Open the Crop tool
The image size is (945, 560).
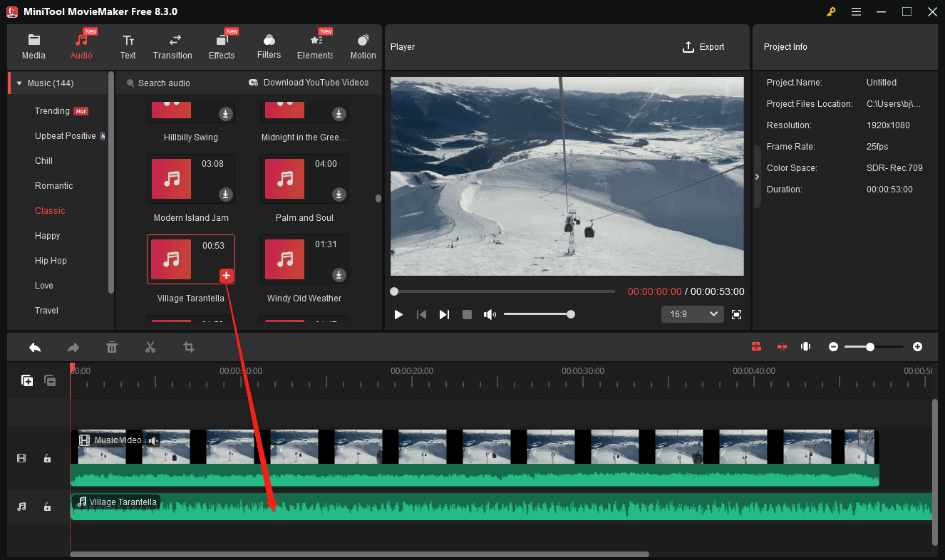[189, 347]
